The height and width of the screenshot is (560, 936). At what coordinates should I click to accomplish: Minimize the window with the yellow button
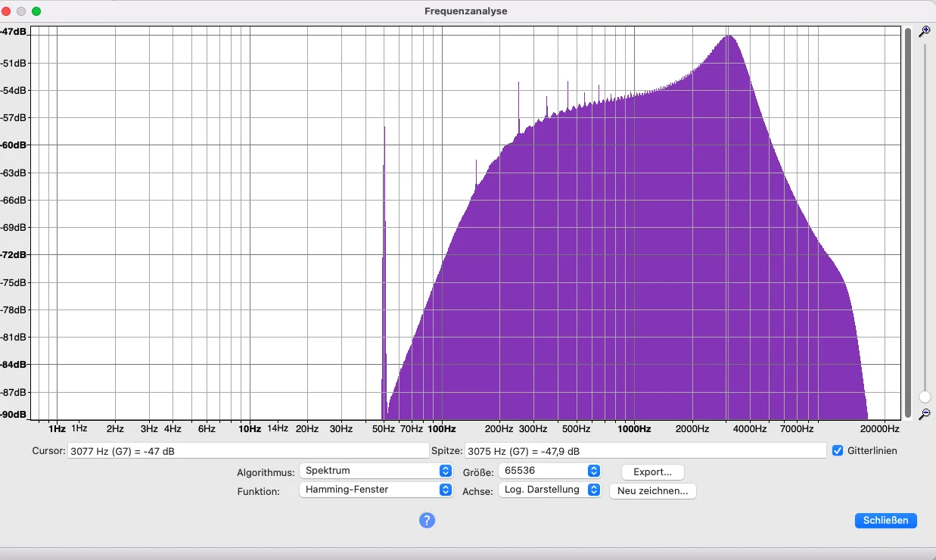point(21,11)
